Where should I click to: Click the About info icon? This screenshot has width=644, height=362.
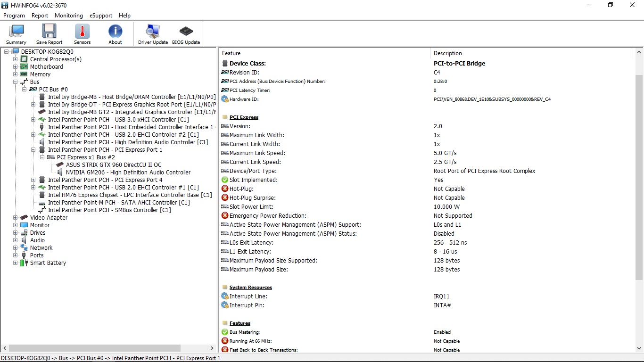115,31
